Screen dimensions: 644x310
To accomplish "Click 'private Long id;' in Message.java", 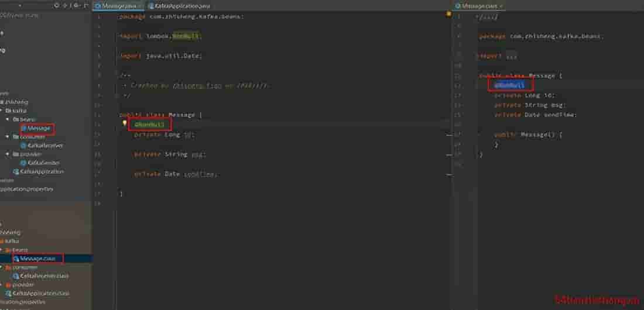I will (163, 135).
